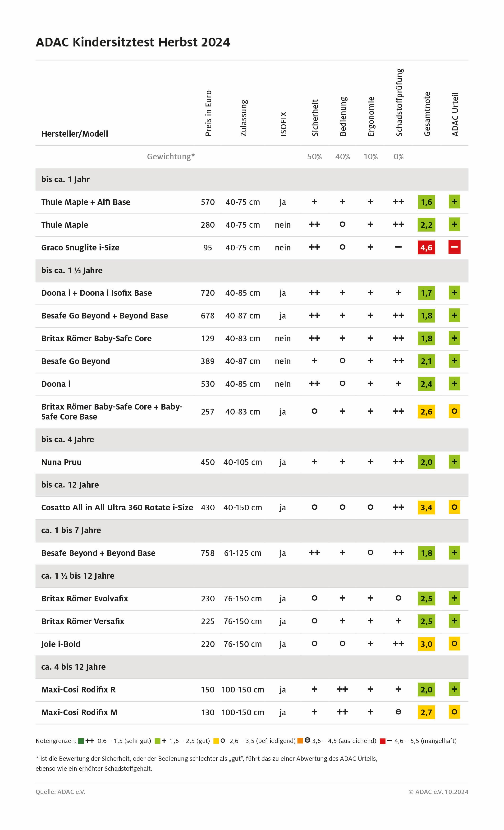Click the red ADAC Urteil minus icon for Graco Snuglite
Screen dimensions: 504x830
pyautogui.click(x=454, y=247)
